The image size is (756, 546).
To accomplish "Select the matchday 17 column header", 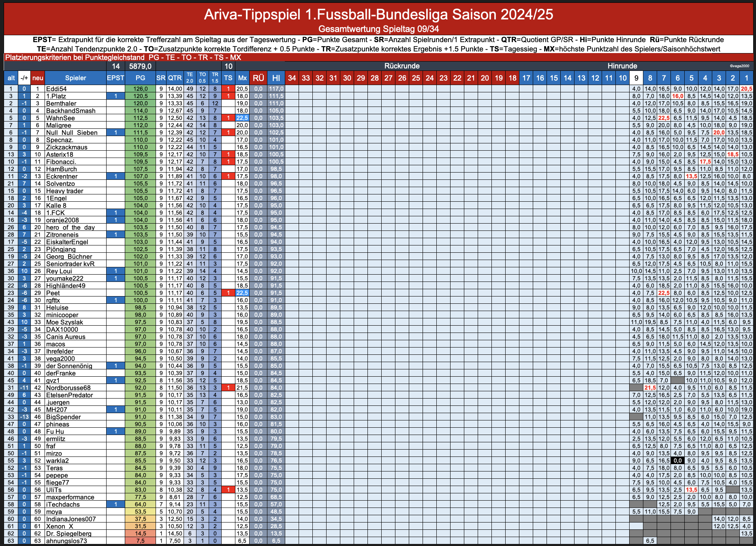I will 526,78.
